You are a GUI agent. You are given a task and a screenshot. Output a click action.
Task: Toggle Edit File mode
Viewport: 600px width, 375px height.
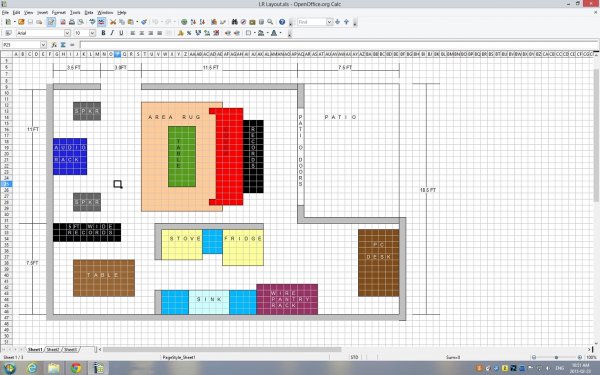coord(51,22)
